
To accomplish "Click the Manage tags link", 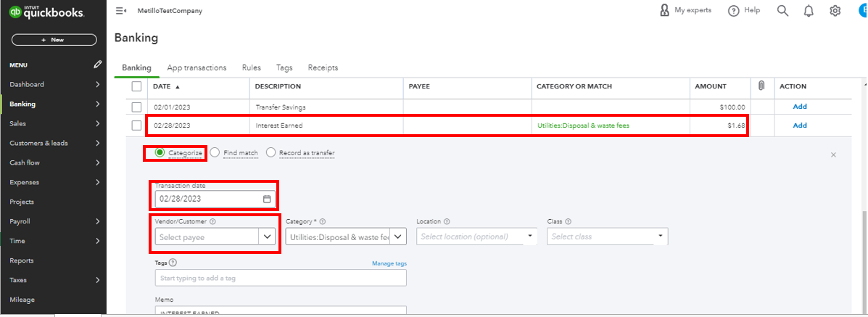I will coord(389,263).
